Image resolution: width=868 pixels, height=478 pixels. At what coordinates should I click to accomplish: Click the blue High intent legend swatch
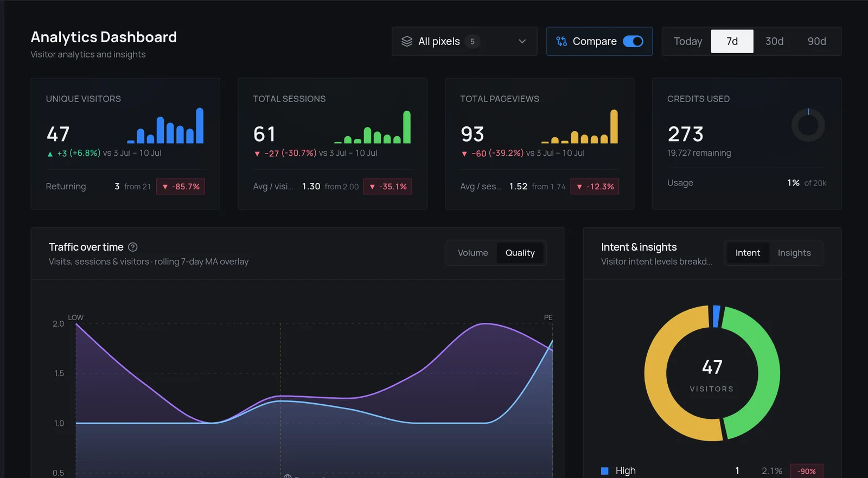[605, 471]
